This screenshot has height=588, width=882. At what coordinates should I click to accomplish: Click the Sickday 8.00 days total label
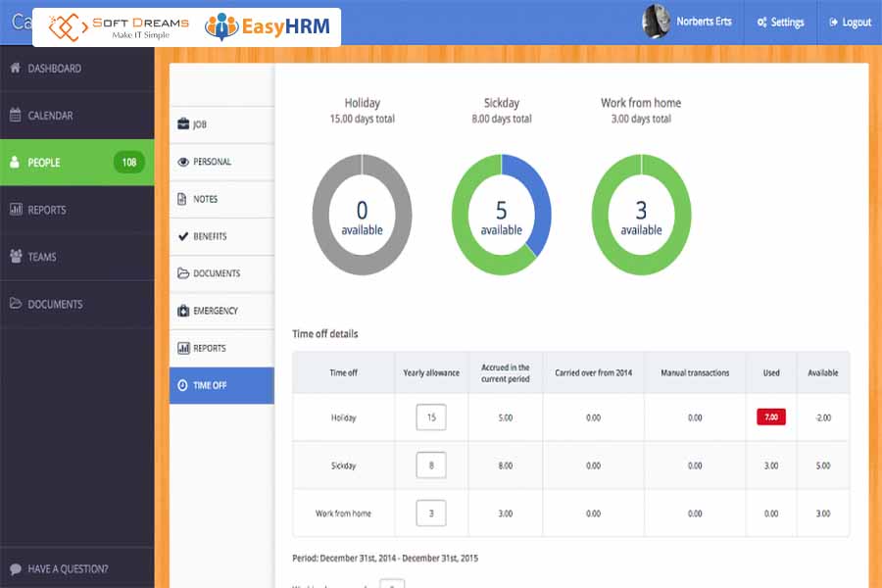(501, 119)
